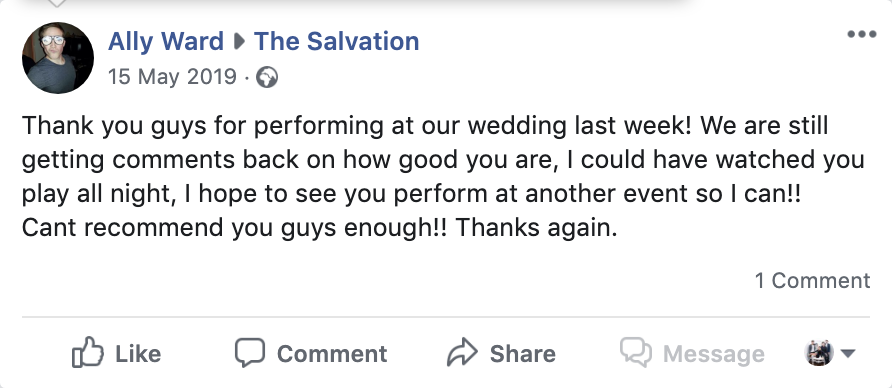Click the greyed Message text label
This screenshot has height=388, width=892.
713,354
